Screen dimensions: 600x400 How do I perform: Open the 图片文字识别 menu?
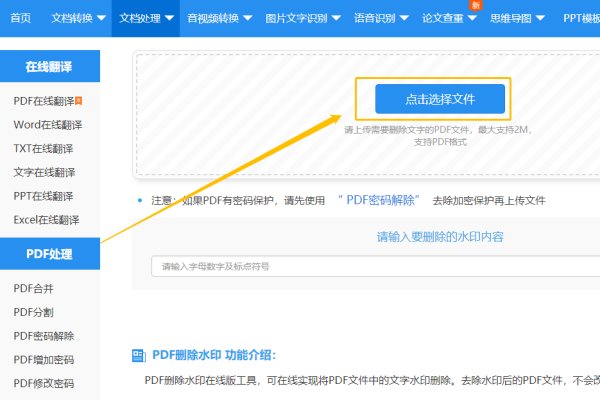pos(297,18)
